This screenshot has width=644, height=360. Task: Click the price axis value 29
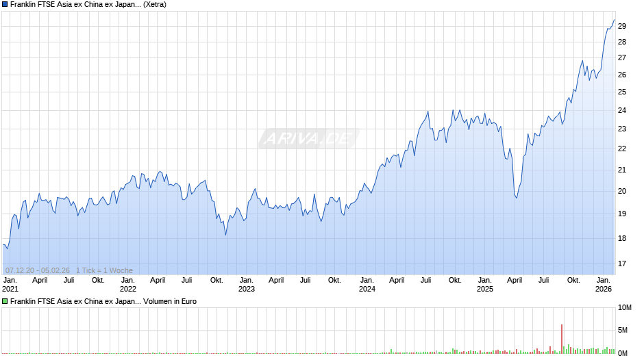pyautogui.click(x=622, y=26)
